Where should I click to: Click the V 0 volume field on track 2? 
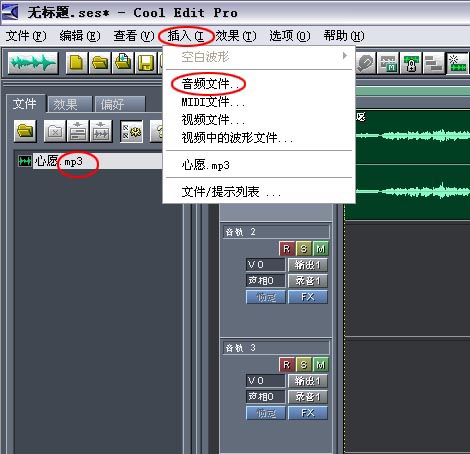(266, 265)
